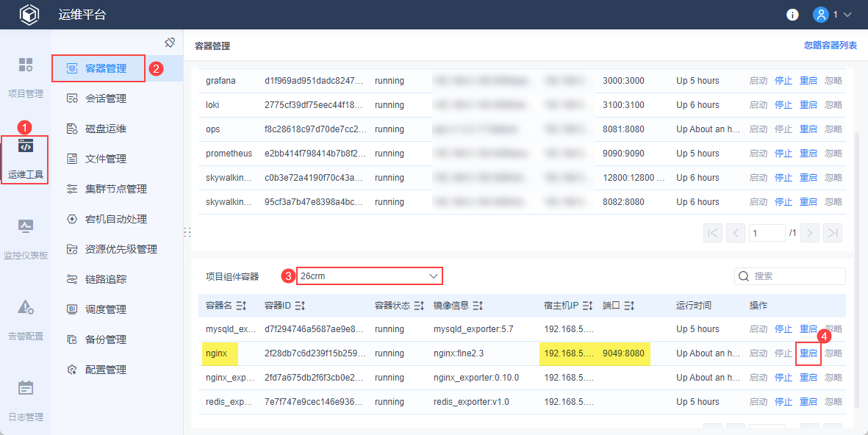This screenshot has height=435, width=868.
Task: Open the info icon in header
Action: pos(792,15)
